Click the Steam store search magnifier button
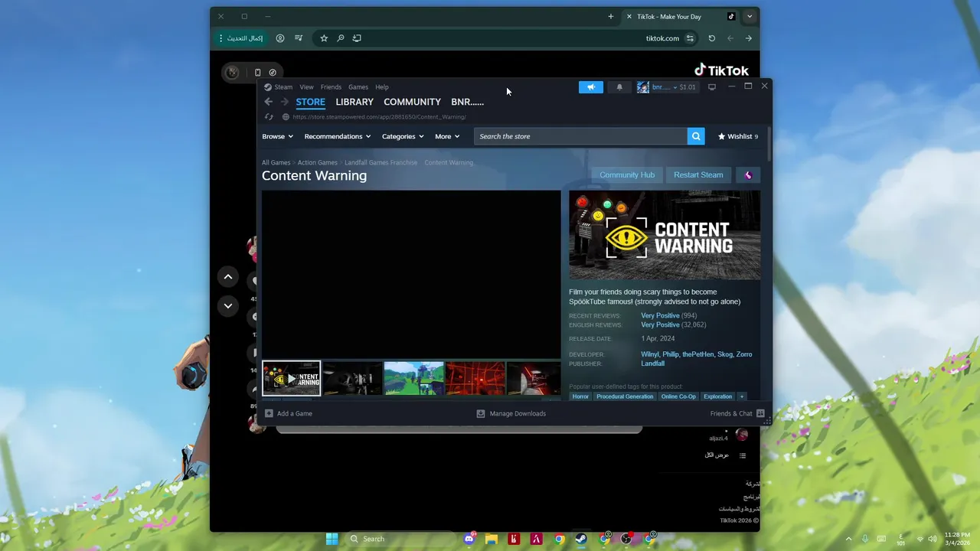 click(x=696, y=136)
